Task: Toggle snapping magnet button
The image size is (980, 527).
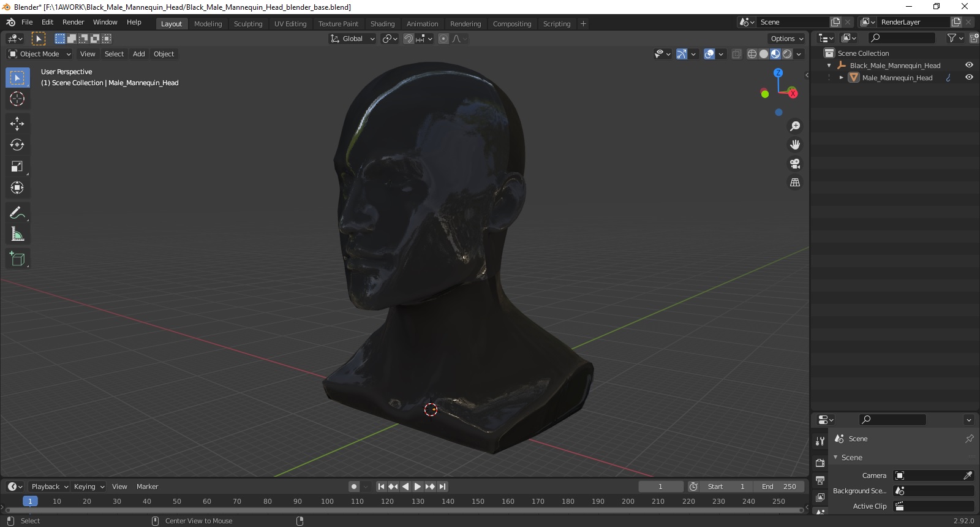Action: (409, 39)
